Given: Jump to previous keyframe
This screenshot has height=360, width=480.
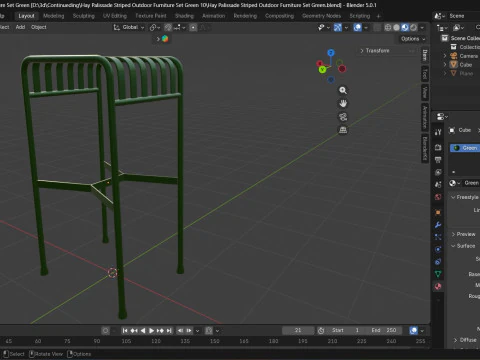Looking at the screenshot, I should pos(134,331).
